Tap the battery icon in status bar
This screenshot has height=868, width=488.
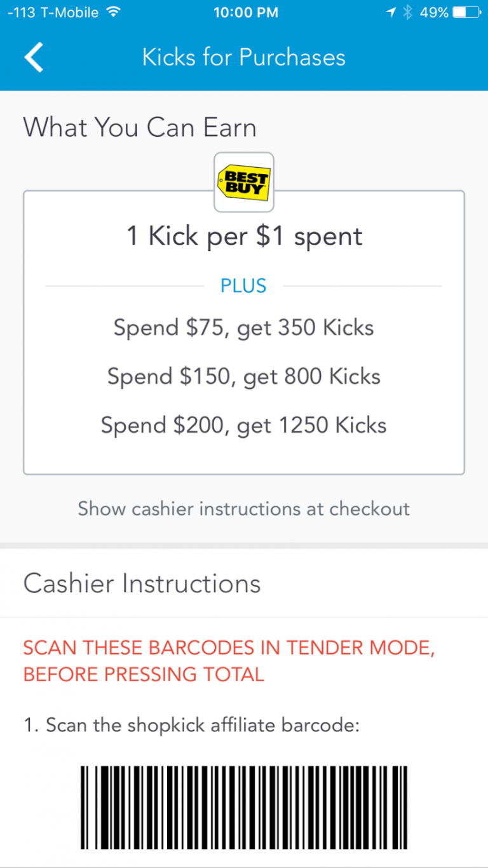(x=467, y=11)
